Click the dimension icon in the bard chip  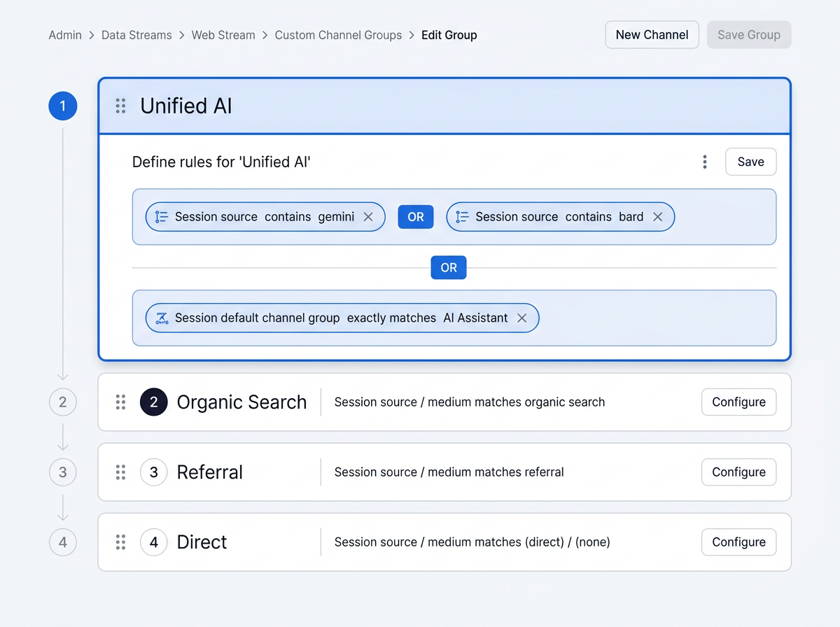point(462,217)
